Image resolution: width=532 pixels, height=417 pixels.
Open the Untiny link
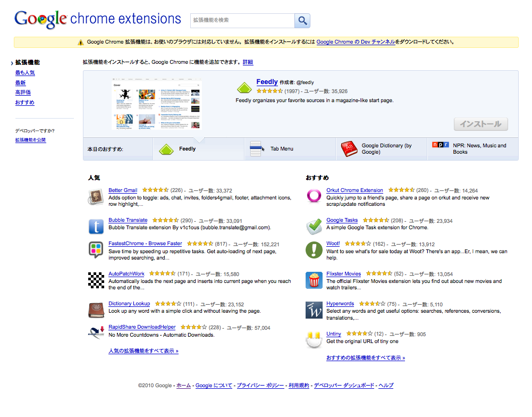334,334
